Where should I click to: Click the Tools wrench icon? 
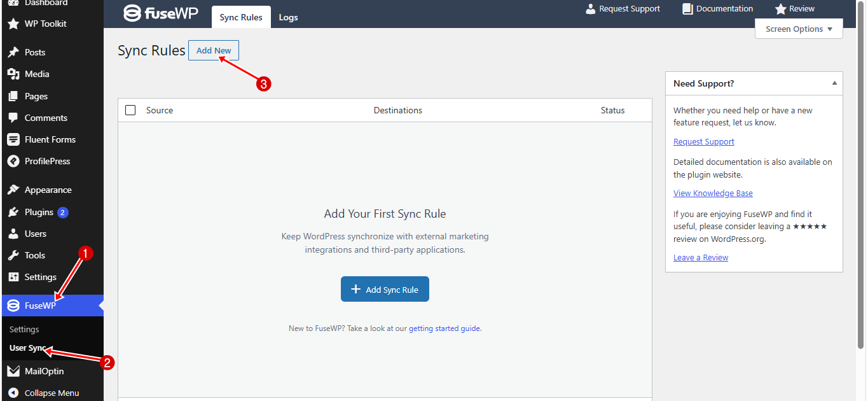(13, 255)
